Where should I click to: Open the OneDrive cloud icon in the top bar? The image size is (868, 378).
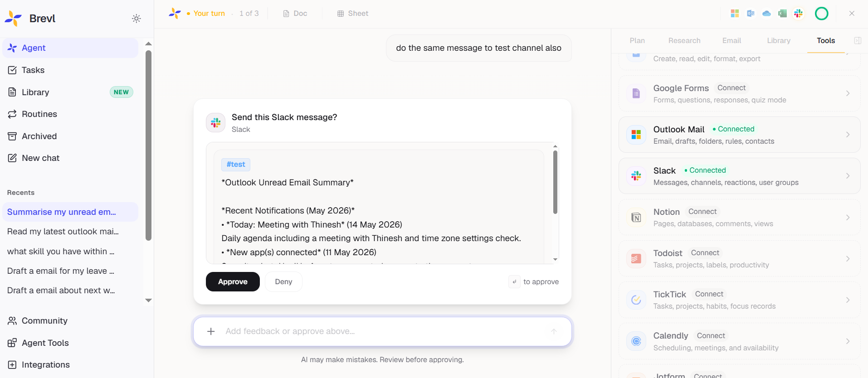[766, 14]
